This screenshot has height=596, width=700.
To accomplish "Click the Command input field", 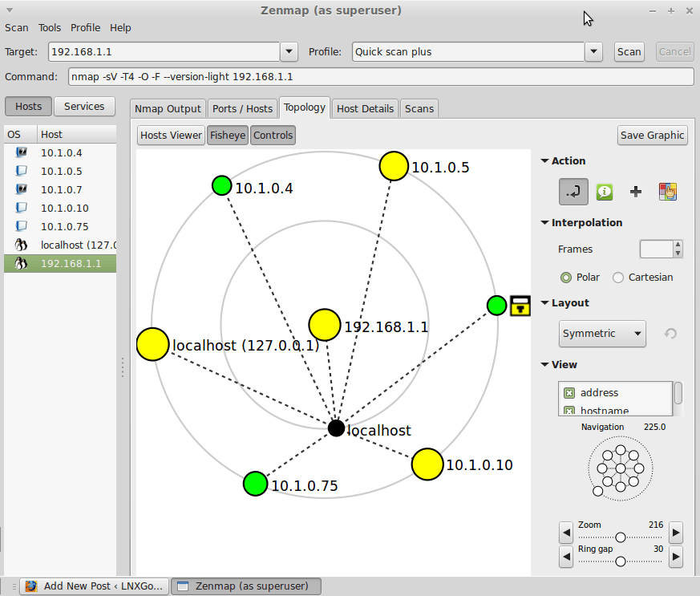I will point(381,77).
